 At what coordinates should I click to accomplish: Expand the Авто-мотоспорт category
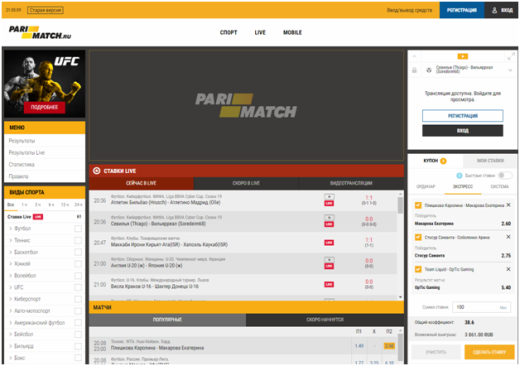[11, 311]
